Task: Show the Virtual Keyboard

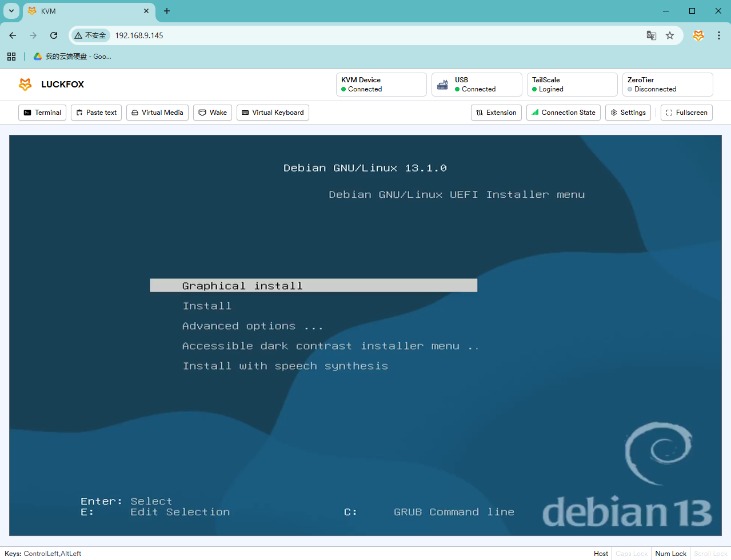Action: pyautogui.click(x=273, y=113)
